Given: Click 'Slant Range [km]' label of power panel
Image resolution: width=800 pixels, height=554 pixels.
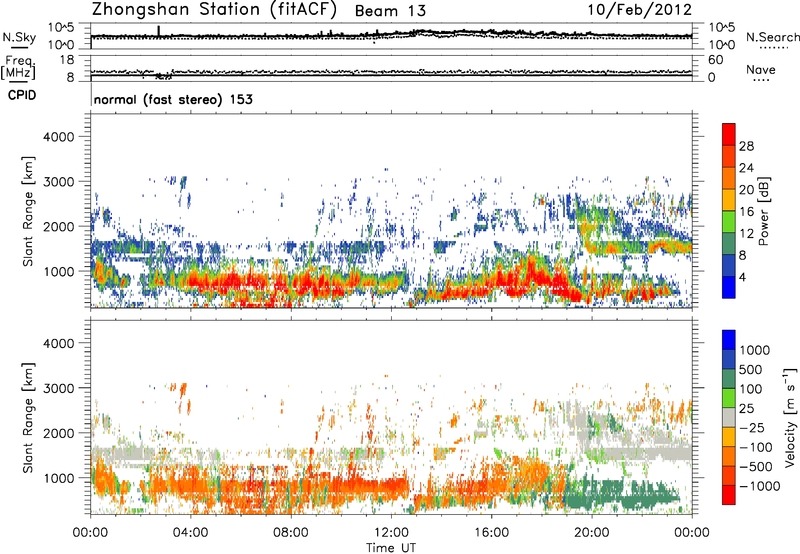Looking at the screenshot, I should click(28, 211).
